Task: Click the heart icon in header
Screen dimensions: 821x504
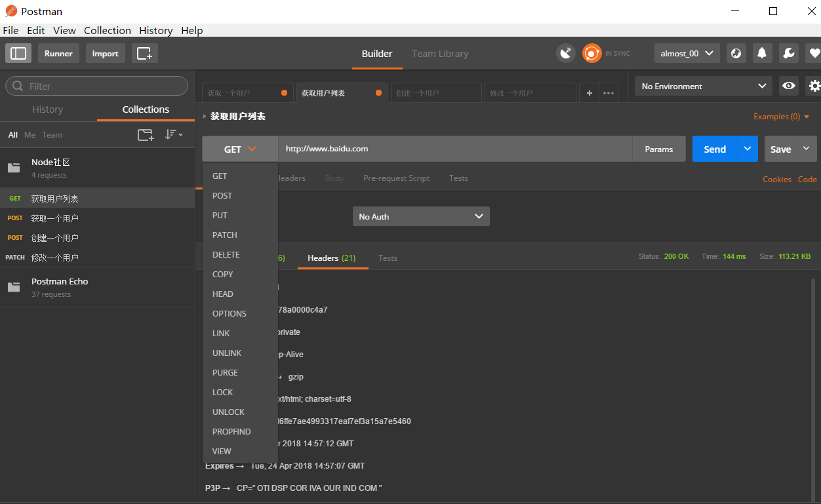Action: 814,53
